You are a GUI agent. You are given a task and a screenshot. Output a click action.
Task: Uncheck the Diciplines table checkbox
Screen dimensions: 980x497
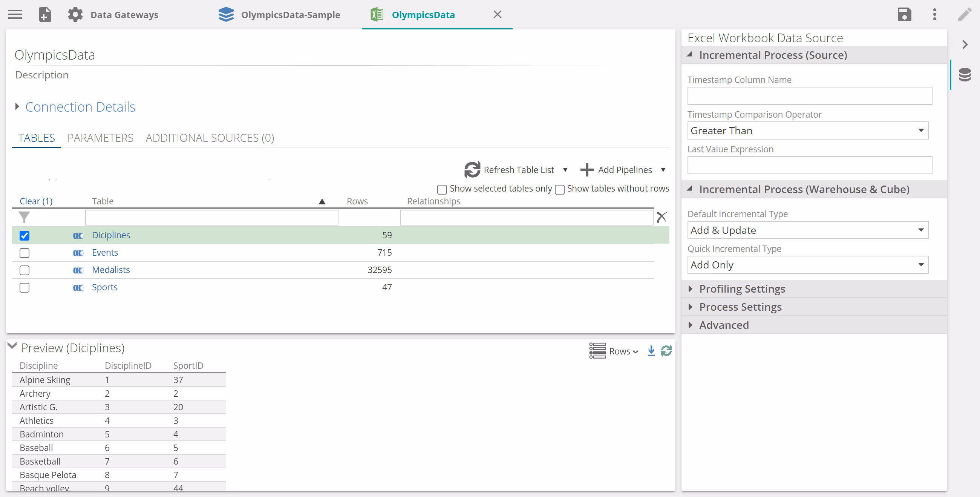[x=24, y=235]
